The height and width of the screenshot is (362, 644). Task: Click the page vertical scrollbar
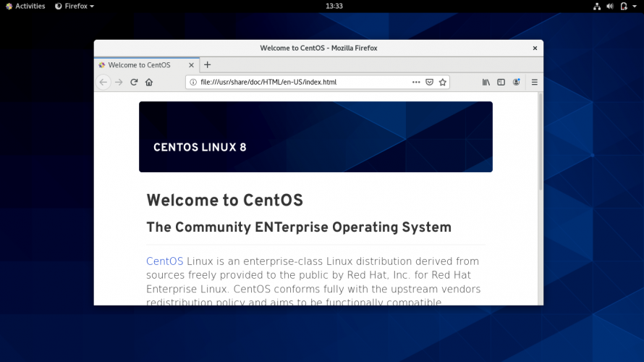point(541,142)
